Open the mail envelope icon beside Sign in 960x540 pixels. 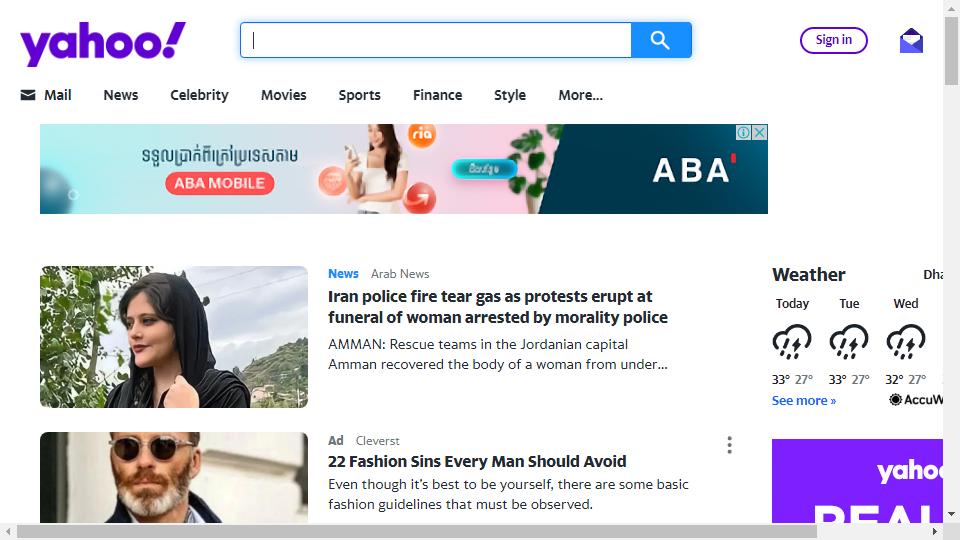911,41
